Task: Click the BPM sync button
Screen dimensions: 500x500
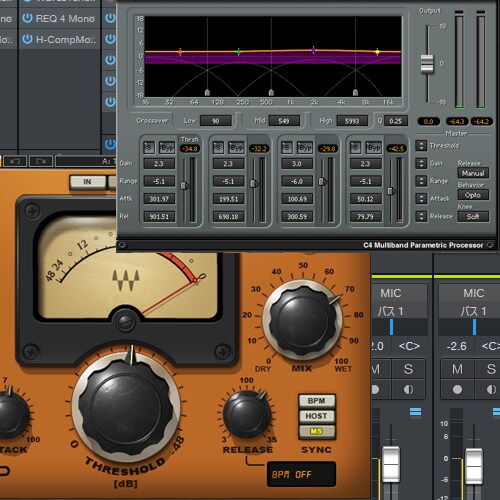Action: coord(316,401)
